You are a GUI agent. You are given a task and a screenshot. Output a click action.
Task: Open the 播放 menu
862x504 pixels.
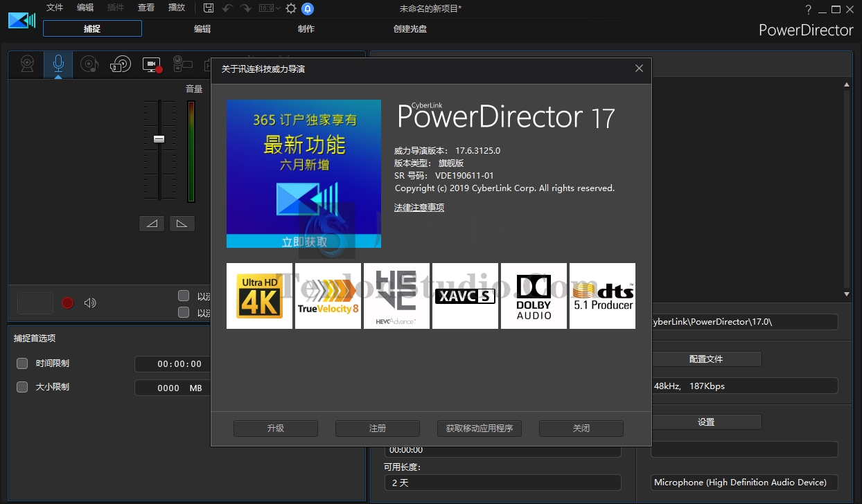click(x=177, y=8)
